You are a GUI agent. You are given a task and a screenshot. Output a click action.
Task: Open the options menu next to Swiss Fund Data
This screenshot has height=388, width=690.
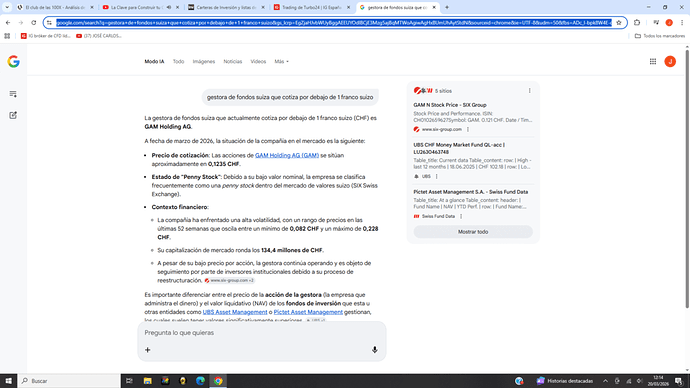point(461,216)
